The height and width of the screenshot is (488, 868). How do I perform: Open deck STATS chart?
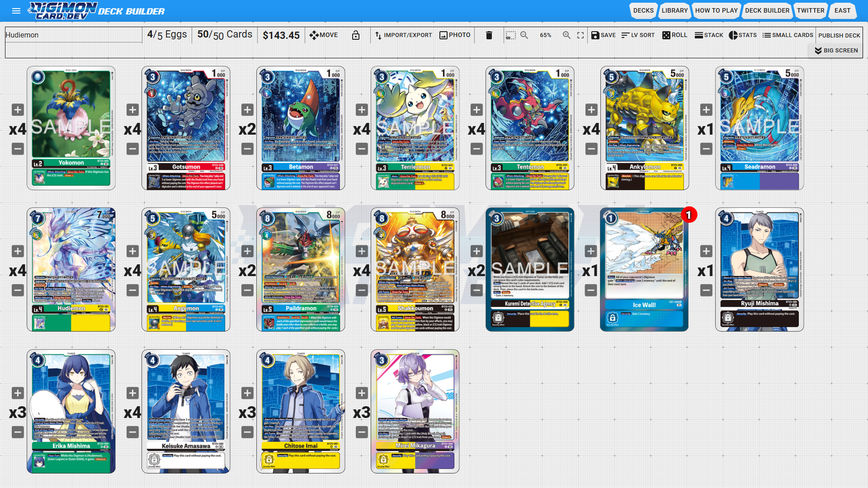point(742,35)
